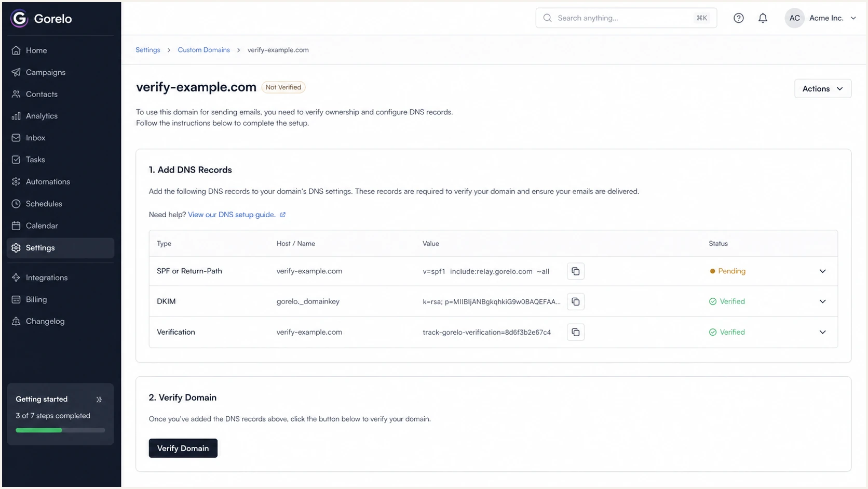This screenshot has width=868, height=489.
Task: Open the View our DNS setup guide link
Action: pos(232,215)
